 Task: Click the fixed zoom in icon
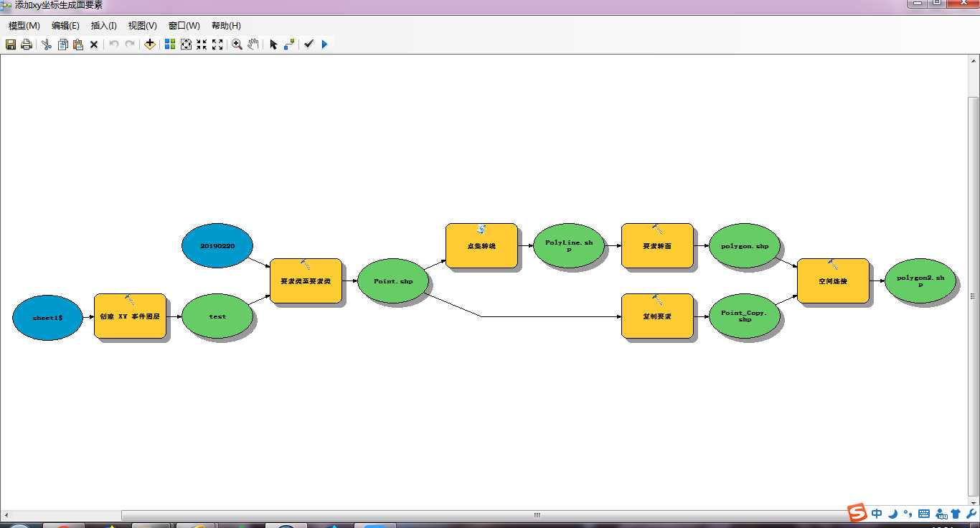click(202, 44)
